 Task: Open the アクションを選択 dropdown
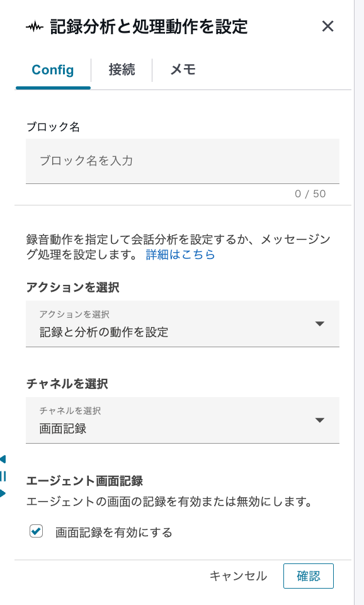click(x=183, y=324)
